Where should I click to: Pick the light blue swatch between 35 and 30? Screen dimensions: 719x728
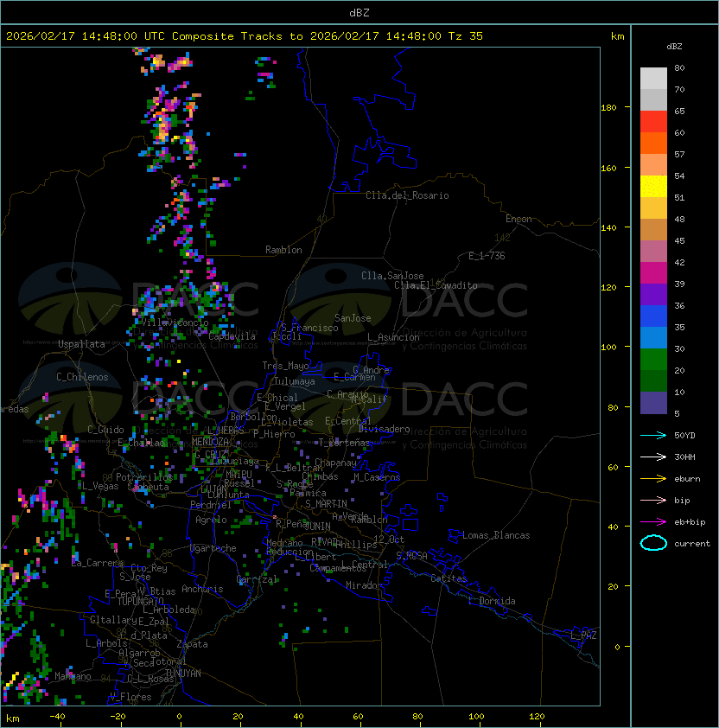tap(653, 337)
